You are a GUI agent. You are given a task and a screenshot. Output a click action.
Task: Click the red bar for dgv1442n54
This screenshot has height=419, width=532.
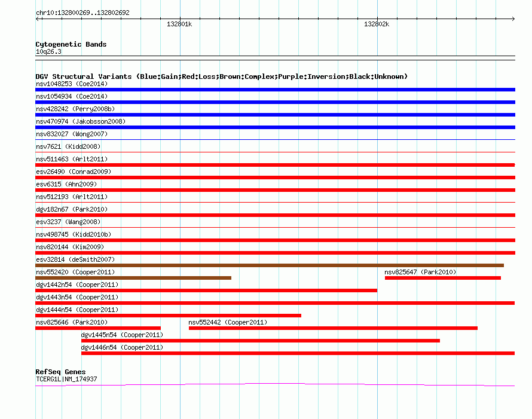(206, 290)
